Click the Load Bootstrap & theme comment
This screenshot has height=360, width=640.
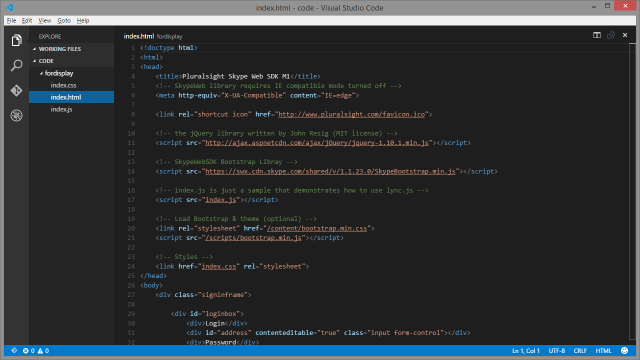[236, 219]
